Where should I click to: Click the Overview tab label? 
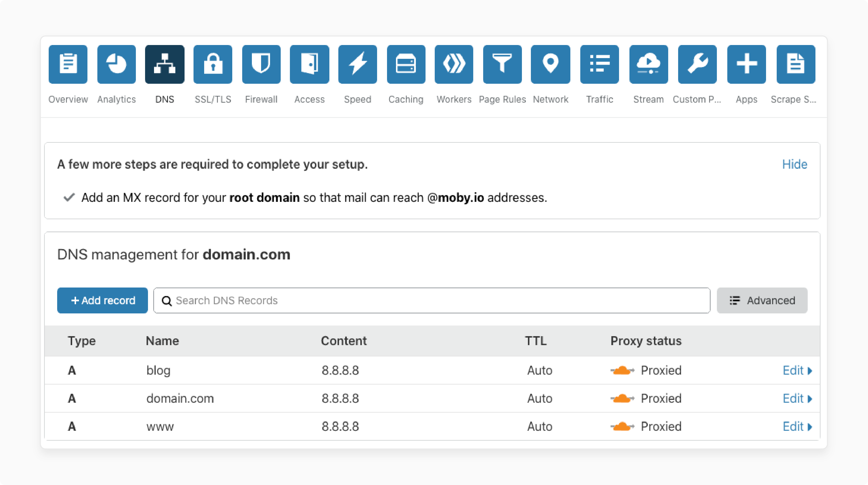tap(68, 99)
